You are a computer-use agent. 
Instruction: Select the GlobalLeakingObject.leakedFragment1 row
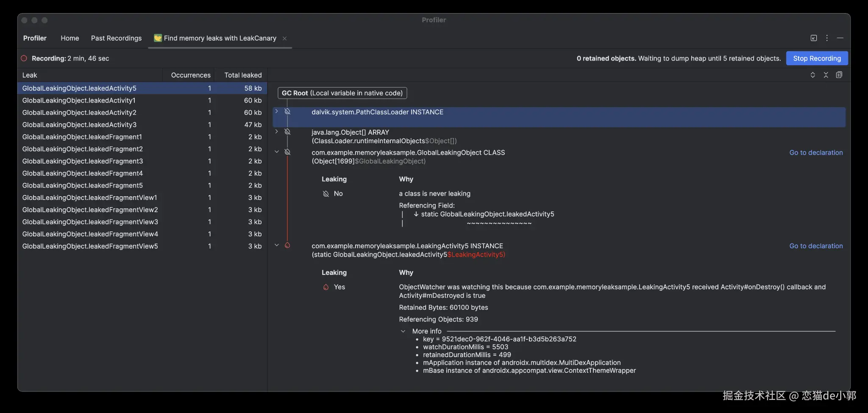tap(142, 137)
